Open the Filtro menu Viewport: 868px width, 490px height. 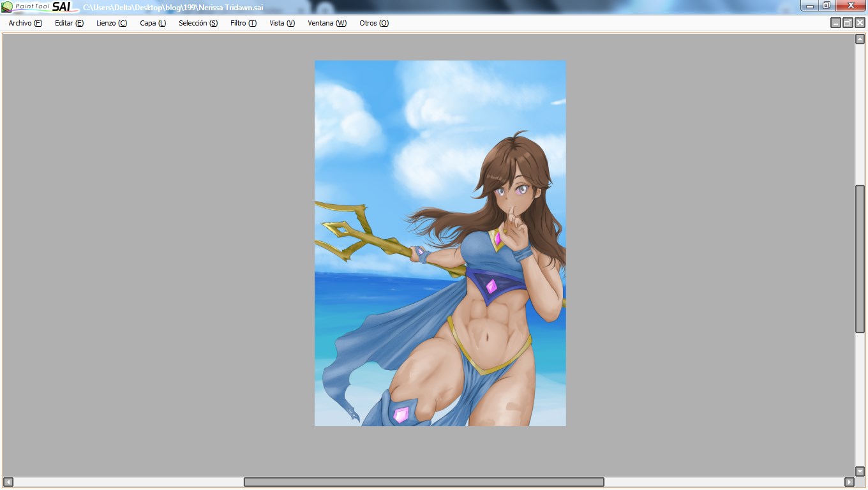pyautogui.click(x=243, y=23)
